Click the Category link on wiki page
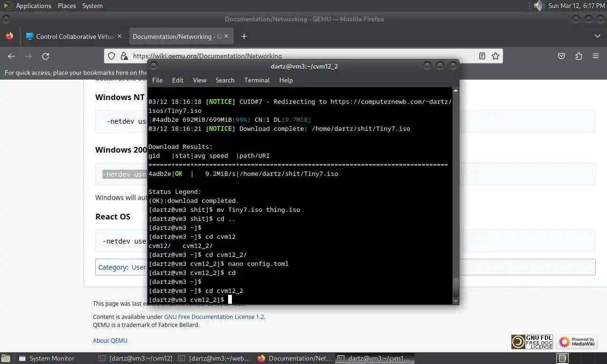The width and height of the screenshot is (607, 364). (x=113, y=267)
